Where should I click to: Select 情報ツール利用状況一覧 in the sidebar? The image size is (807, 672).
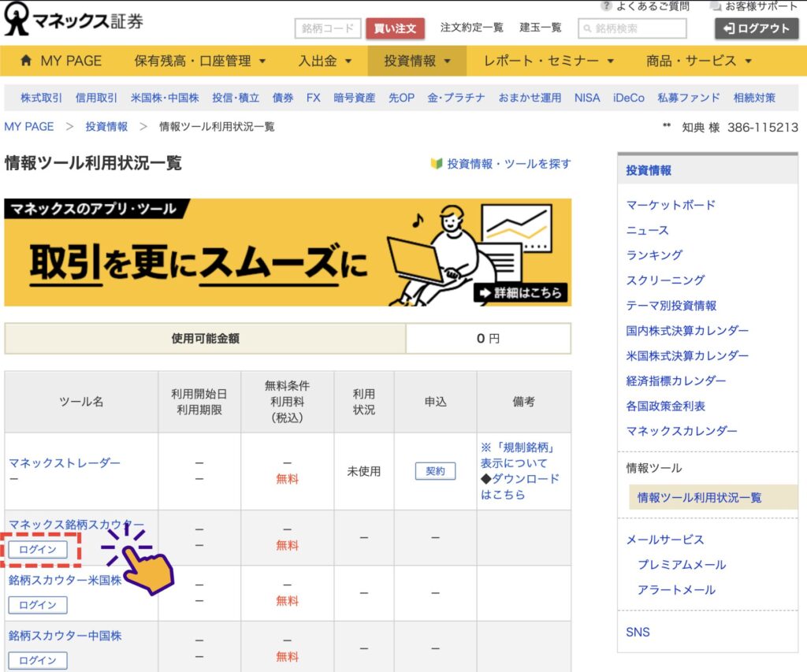(713, 497)
